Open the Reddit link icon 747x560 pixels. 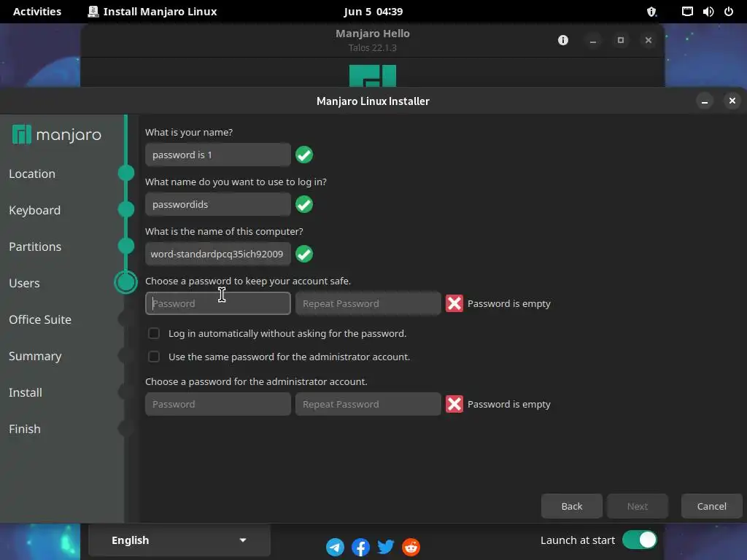tap(411, 547)
